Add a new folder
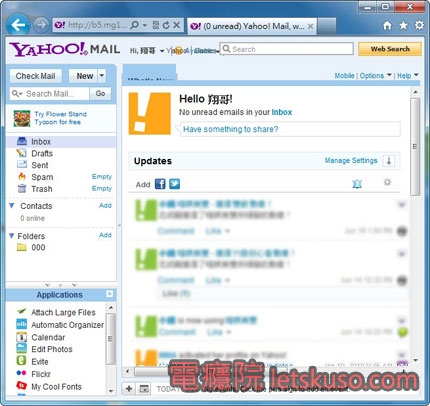Screen dimensions: 430x406 pyautogui.click(x=105, y=235)
